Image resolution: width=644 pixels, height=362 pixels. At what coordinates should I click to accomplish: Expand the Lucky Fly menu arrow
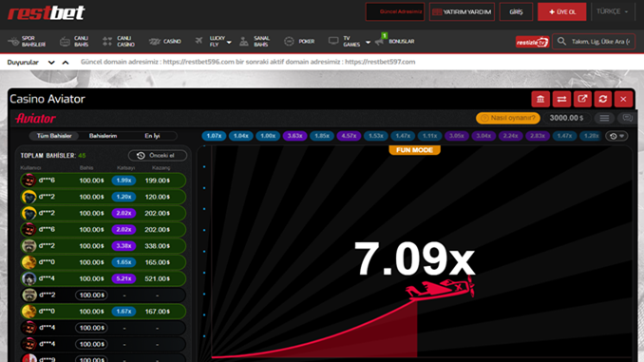click(x=229, y=42)
